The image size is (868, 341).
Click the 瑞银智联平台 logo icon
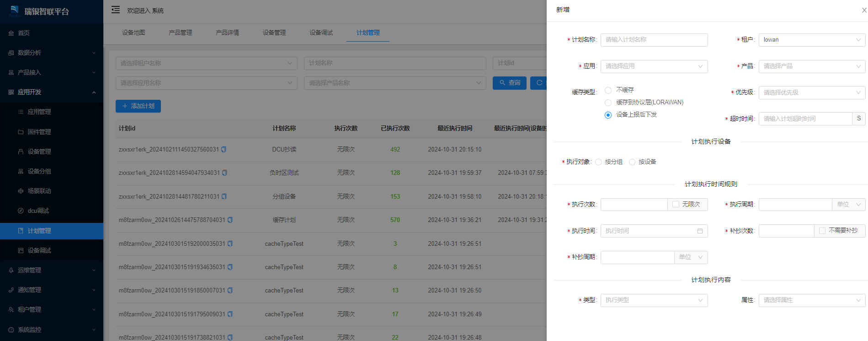(x=15, y=10)
